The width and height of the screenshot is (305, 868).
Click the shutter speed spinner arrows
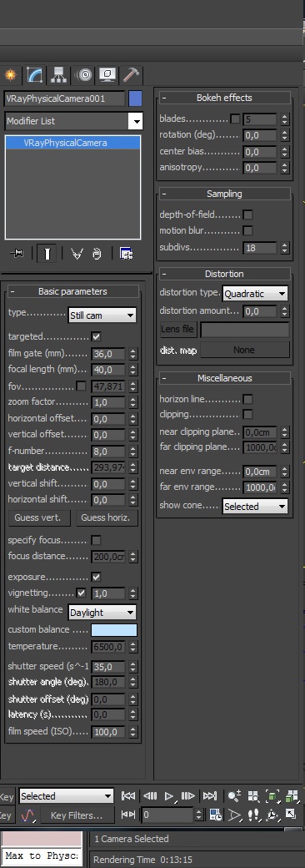pos(132,667)
